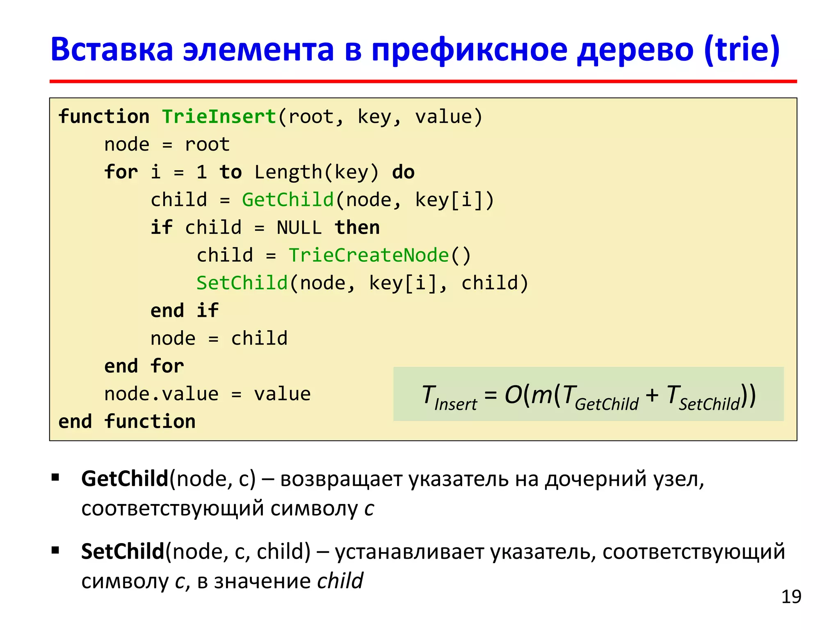Click the bold 'GetChild' bullet heading
The image size is (840, 630).
[x=125, y=479]
